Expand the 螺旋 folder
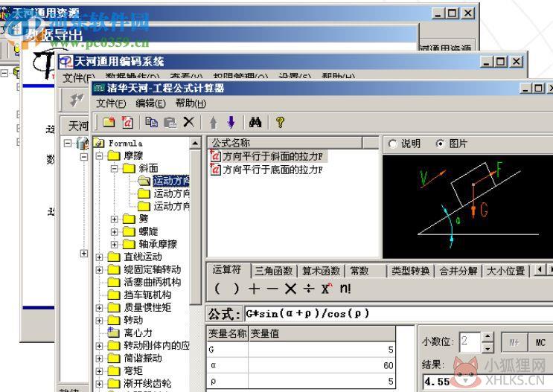 click(114, 231)
